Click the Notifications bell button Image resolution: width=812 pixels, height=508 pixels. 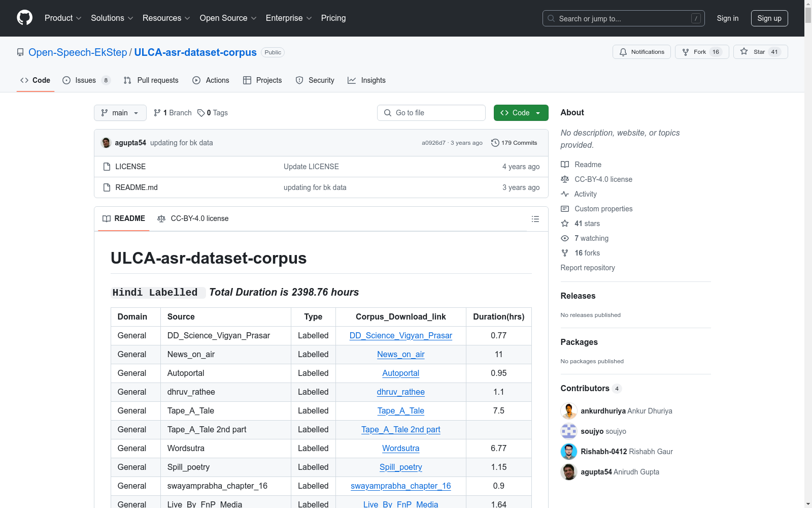[641, 52]
